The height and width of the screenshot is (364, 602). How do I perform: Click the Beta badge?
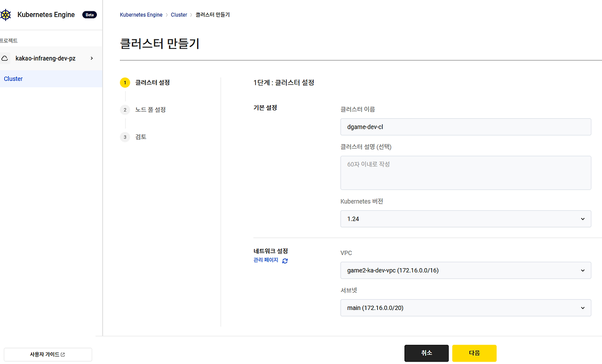click(x=89, y=15)
